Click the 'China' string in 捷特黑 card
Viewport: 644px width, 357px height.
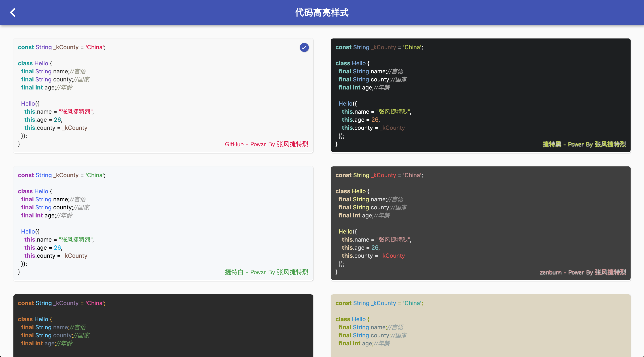[x=412, y=47]
